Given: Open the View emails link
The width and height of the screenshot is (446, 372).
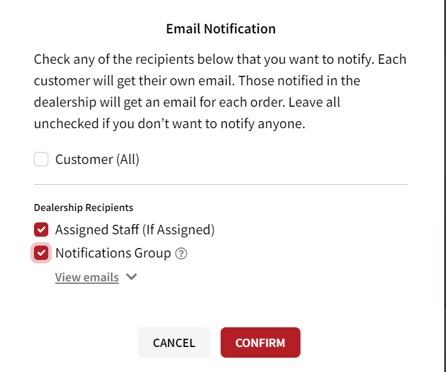Looking at the screenshot, I should pos(87,277).
